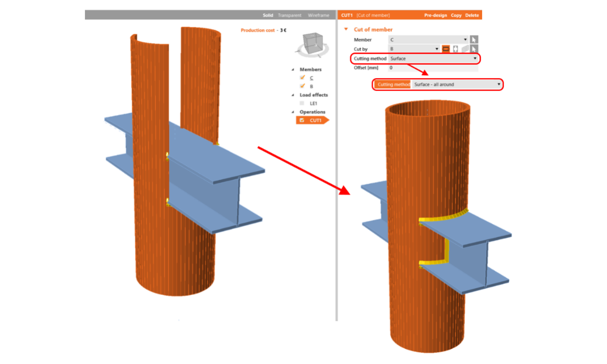Viewport: 607px width, 364px height.
Task: Uncheck member B visibility checkbox
Action: pos(302,86)
